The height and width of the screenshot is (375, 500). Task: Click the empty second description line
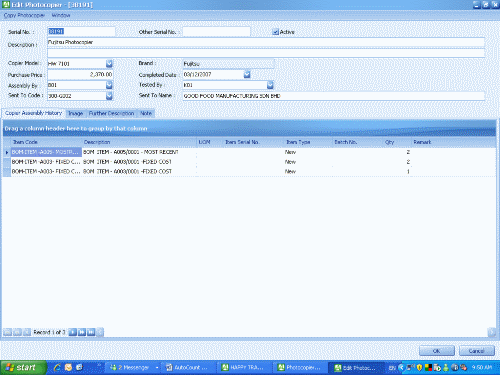click(x=266, y=53)
